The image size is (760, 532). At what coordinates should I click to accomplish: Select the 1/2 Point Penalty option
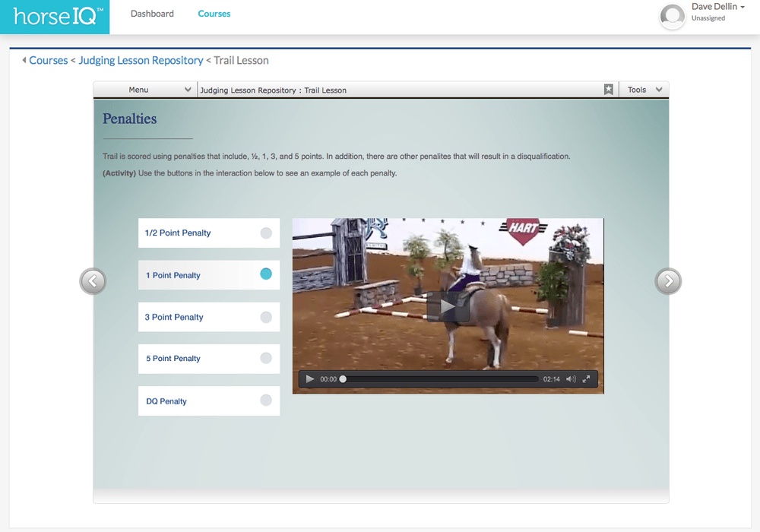pyautogui.click(x=209, y=233)
